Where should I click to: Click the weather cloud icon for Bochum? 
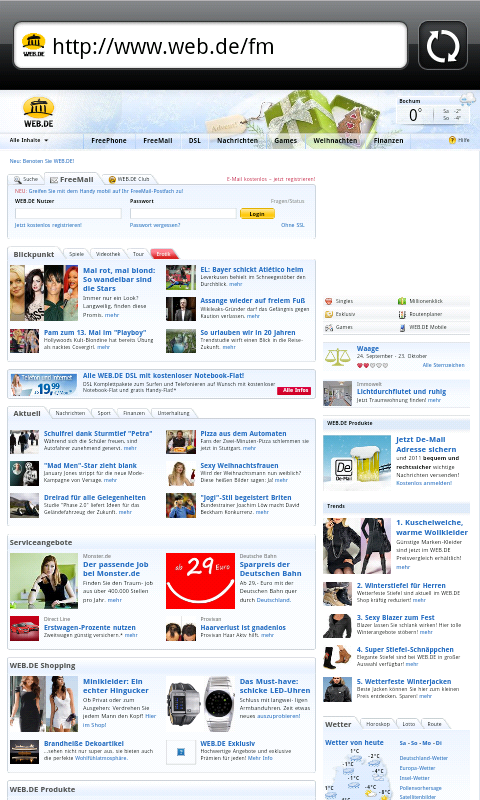click(467, 99)
